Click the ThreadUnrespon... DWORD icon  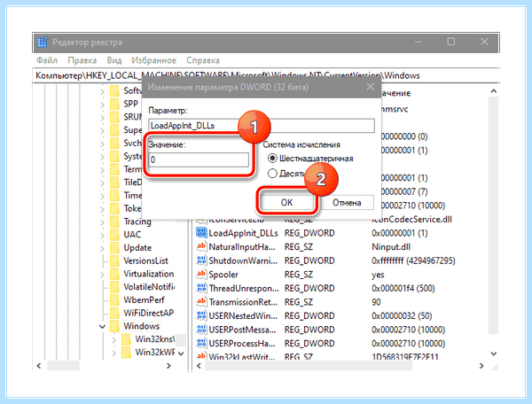tap(201, 288)
